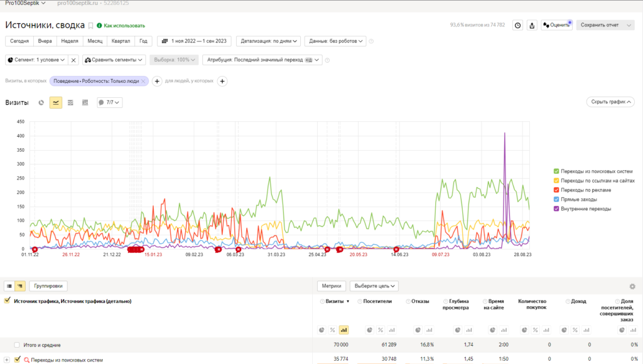Switch to stacked area chart view
643x364 pixels.
pyautogui.click(x=70, y=102)
